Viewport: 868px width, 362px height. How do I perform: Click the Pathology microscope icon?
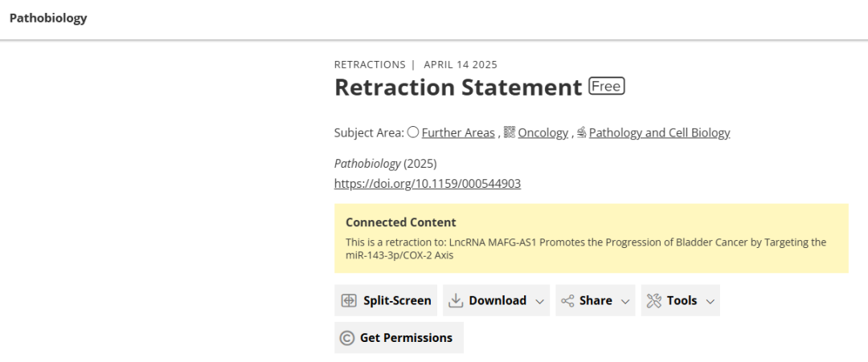pos(581,132)
